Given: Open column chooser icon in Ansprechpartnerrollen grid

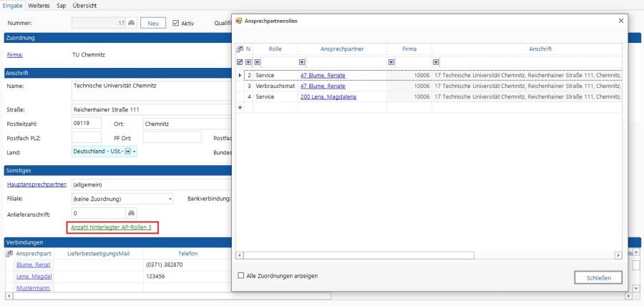Looking at the screenshot, I should point(240,49).
